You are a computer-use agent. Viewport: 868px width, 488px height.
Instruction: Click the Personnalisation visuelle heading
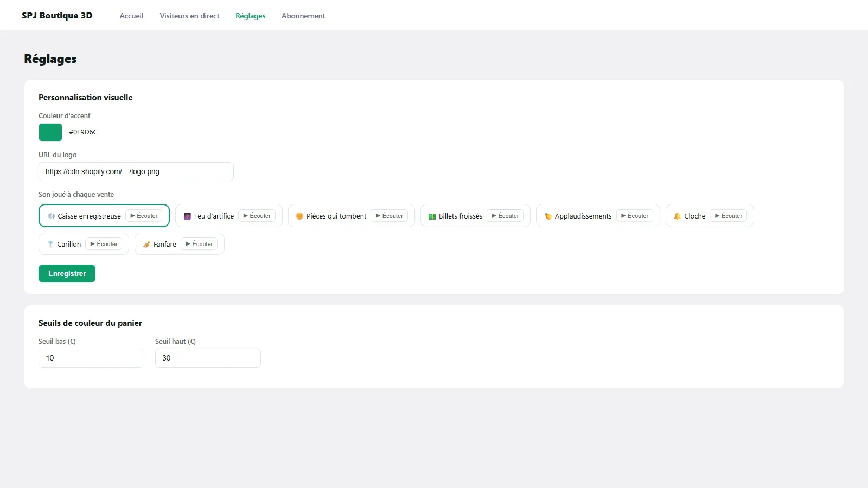[86, 98]
